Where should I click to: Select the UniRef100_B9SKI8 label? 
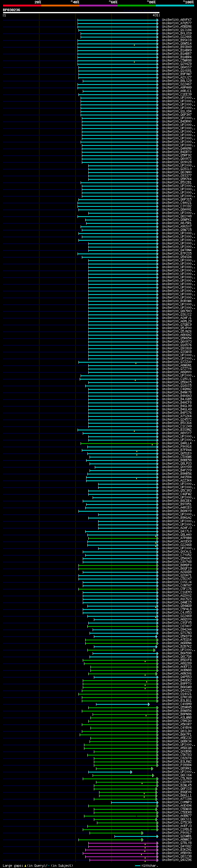pos(177,40)
